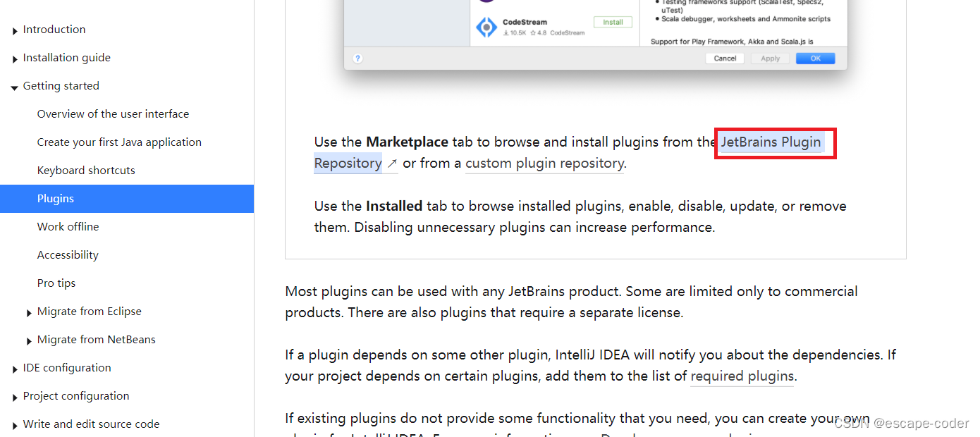The height and width of the screenshot is (437, 980).
Task: Open Migrate from NetBeans topic
Action: [x=96, y=339]
